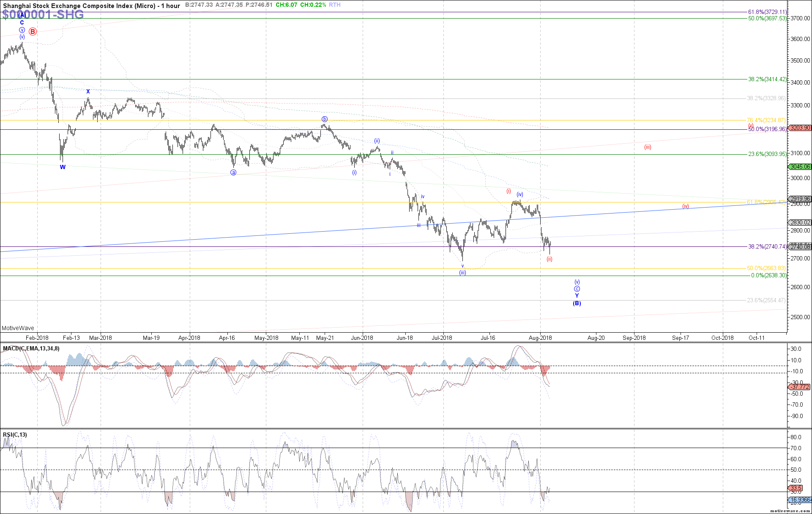
Task: Click the Fibonacci label '61.8%(2906.42)'
Action: 766,202
